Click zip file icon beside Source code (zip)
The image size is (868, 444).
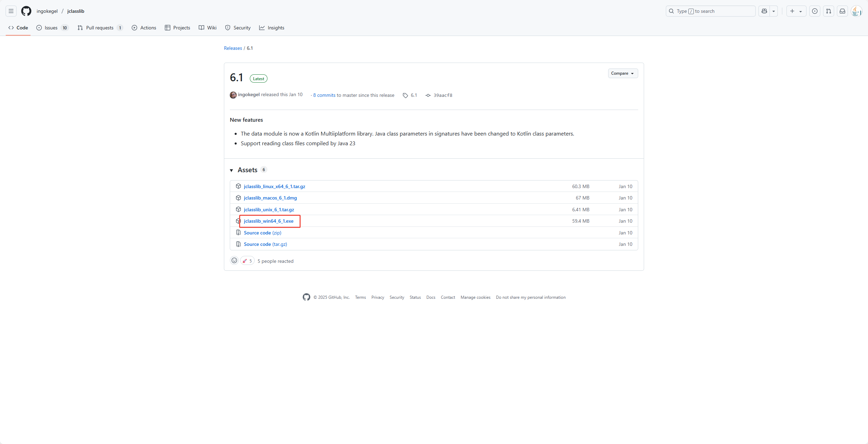[x=238, y=232]
